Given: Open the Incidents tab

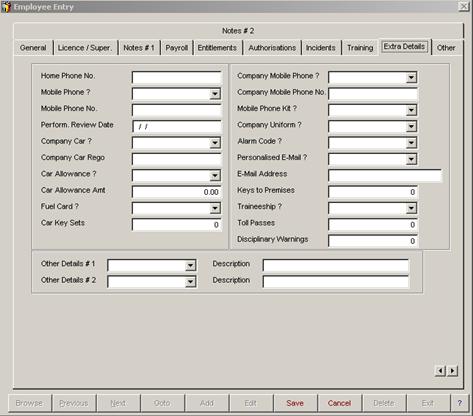Looking at the screenshot, I should [x=321, y=48].
